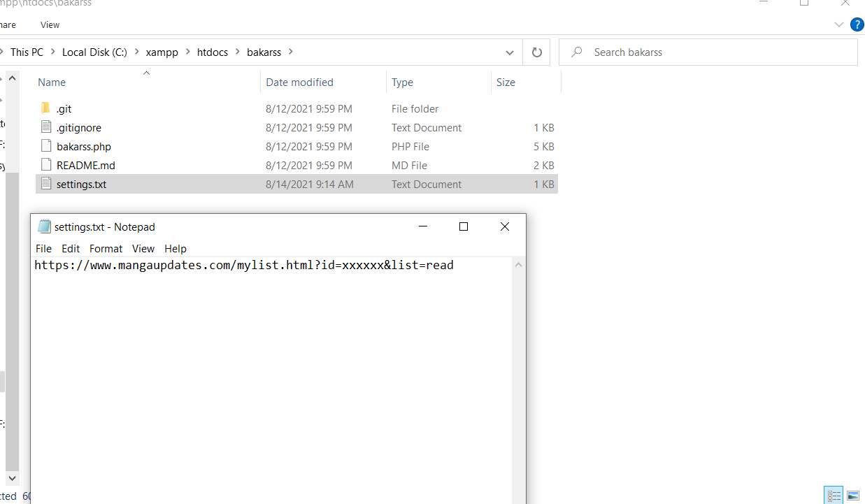Click Notepad vertical scrollbar up arrow
The image size is (865, 504).
pos(518,266)
